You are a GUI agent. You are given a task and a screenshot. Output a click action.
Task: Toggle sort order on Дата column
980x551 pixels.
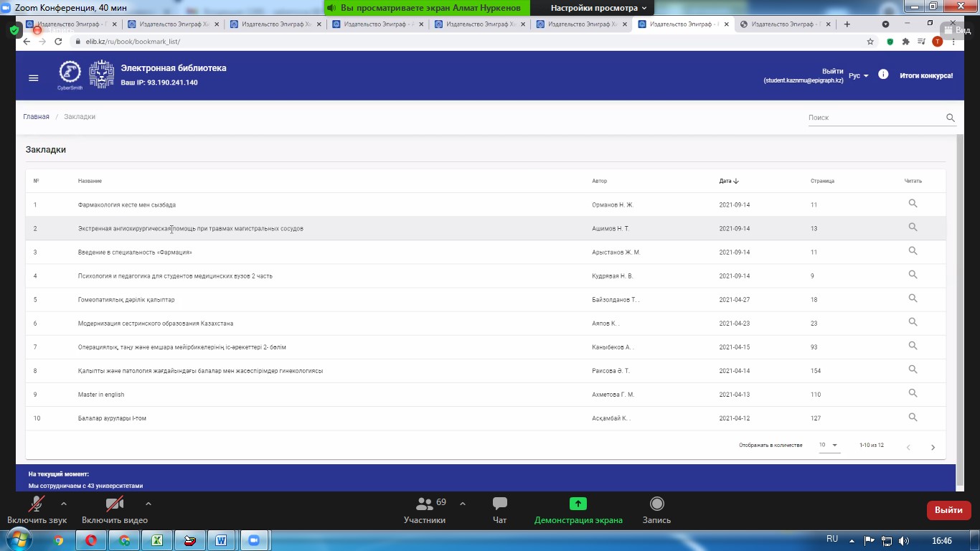pos(729,181)
